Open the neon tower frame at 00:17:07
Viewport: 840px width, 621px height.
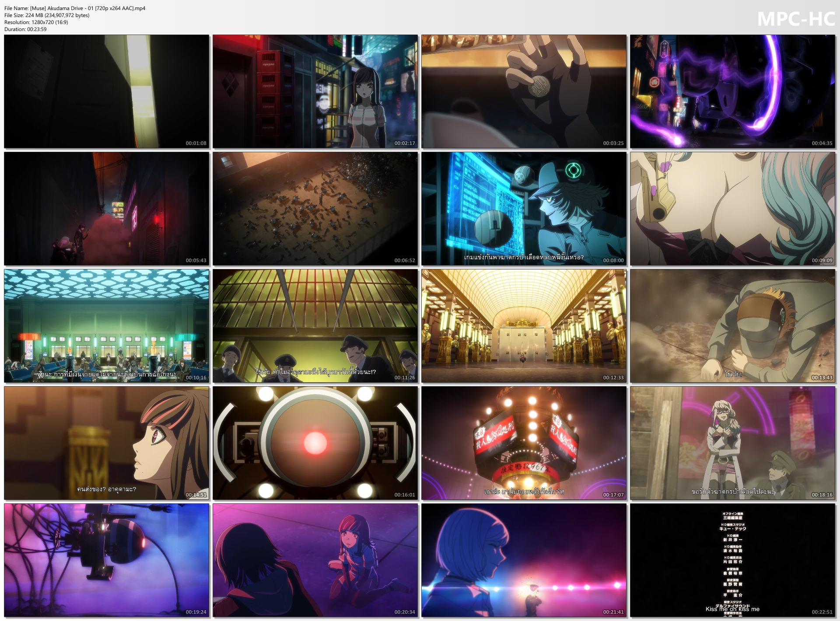524,443
